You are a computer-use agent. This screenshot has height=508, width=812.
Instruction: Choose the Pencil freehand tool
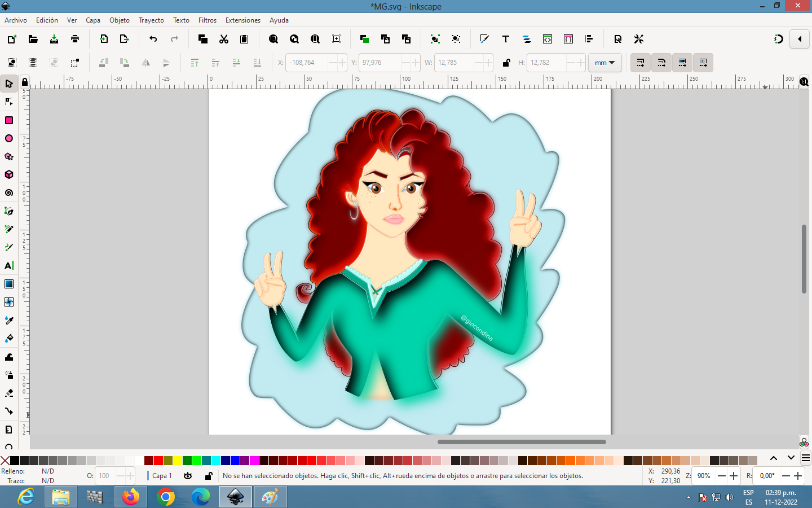[x=9, y=229]
